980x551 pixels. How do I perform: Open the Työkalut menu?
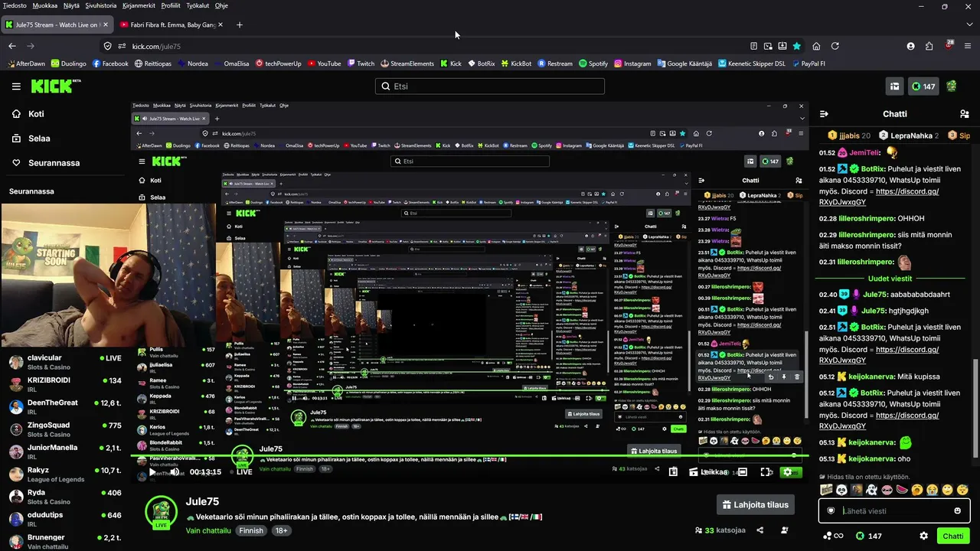[198, 5]
